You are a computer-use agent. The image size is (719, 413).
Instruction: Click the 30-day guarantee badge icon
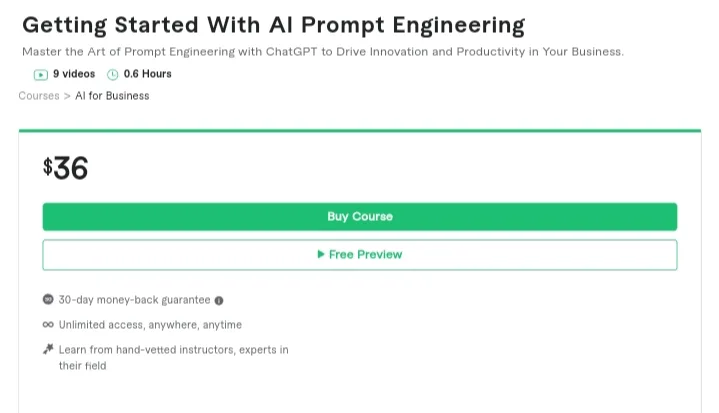click(48, 300)
